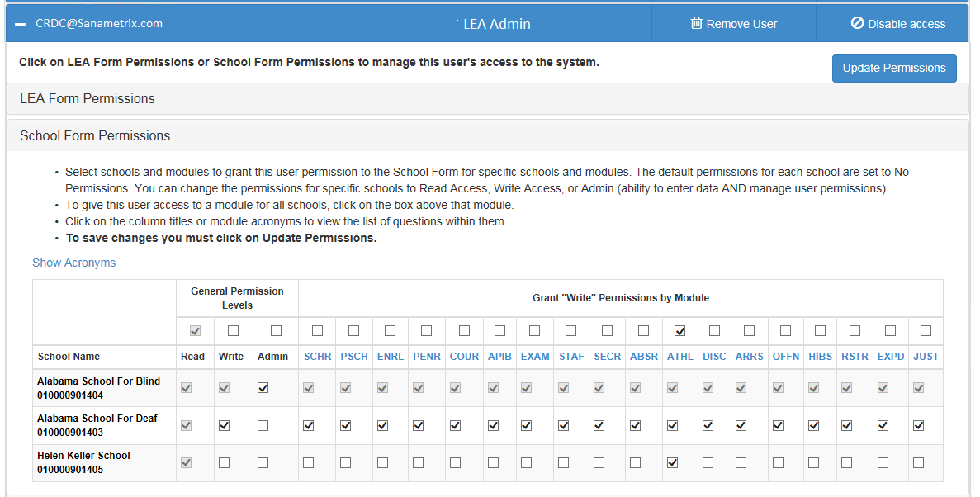Expand the LEA Form Permissions section
980x497 pixels.
click(x=88, y=98)
